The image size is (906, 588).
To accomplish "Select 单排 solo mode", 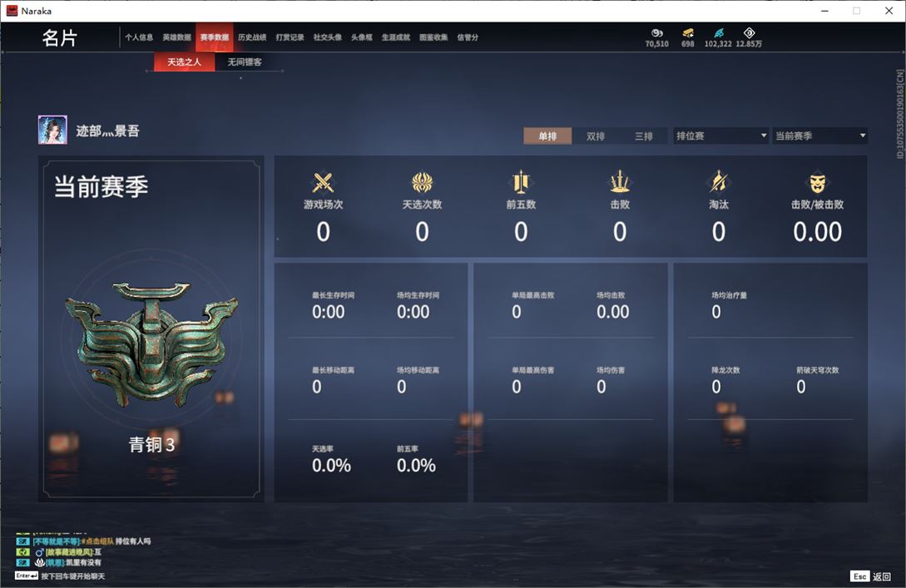I will point(547,136).
